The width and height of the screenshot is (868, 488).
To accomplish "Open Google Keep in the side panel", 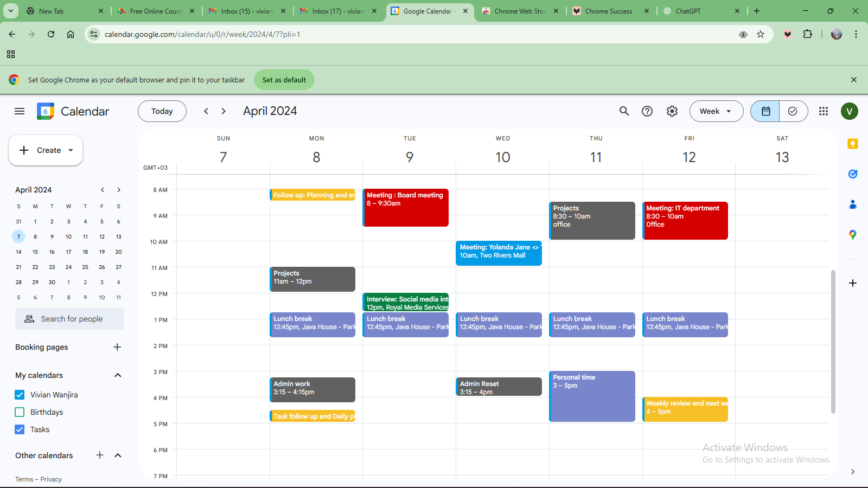I will click(x=852, y=144).
